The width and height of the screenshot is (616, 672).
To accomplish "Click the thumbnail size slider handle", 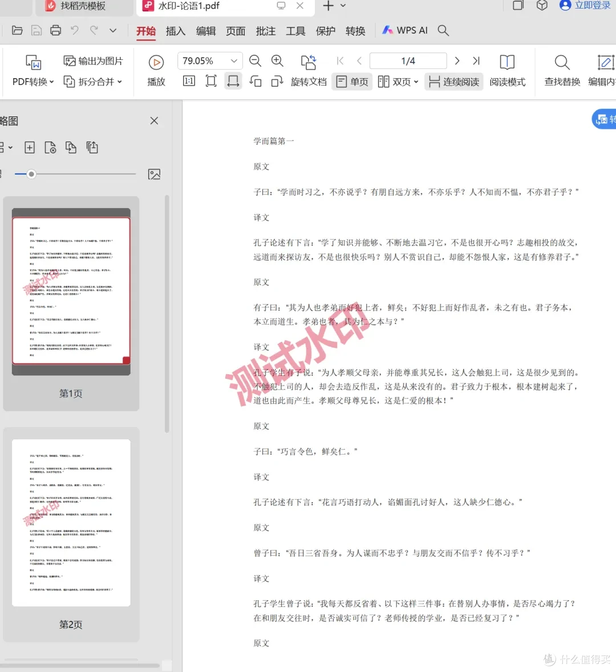I will 31,174.
